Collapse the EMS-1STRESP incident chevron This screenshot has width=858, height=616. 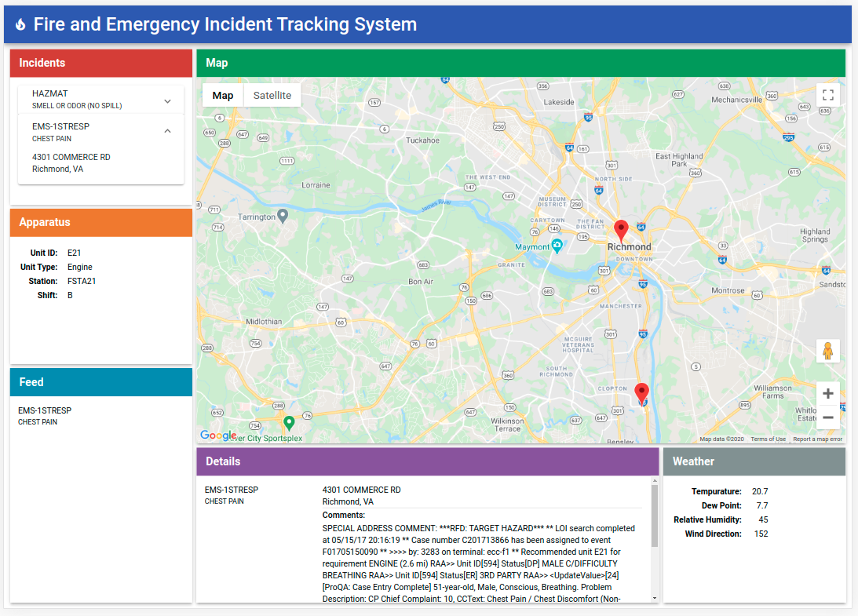[167, 131]
